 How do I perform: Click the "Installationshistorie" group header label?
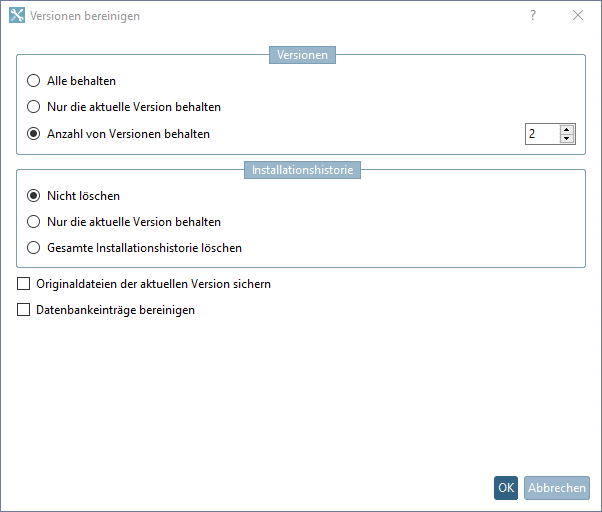pos(302,170)
